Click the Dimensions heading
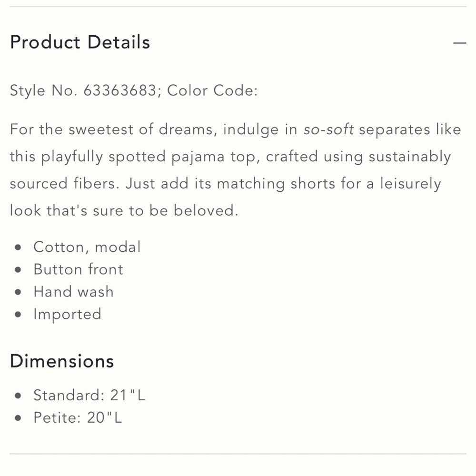Screen dimensions: 476x476 [62, 361]
